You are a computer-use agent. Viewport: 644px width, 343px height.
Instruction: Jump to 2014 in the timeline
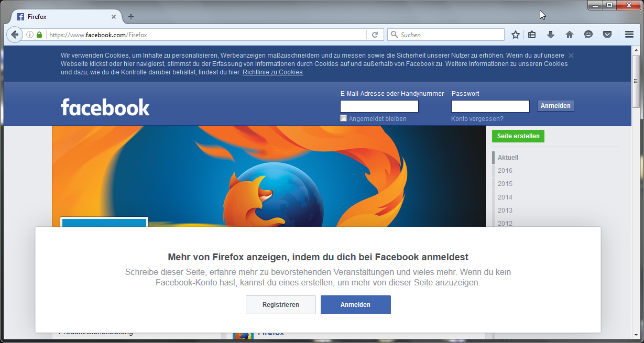505,197
